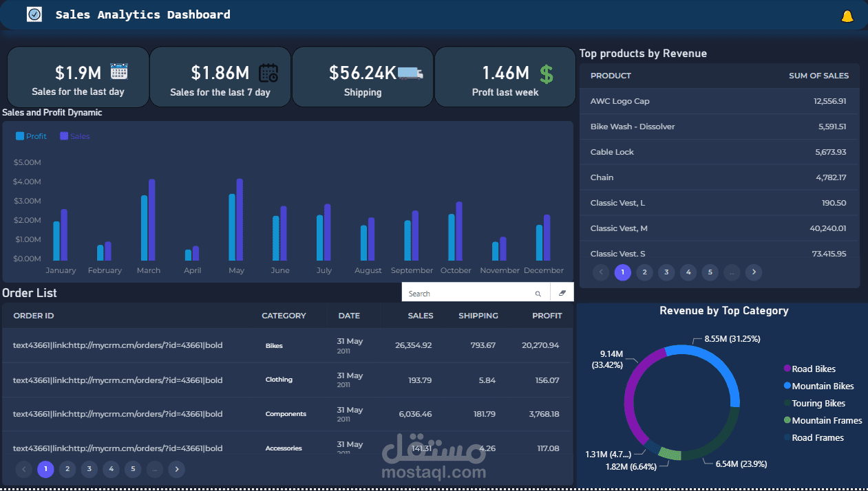
Task: Open the Bikes order link
Action: (x=118, y=345)
